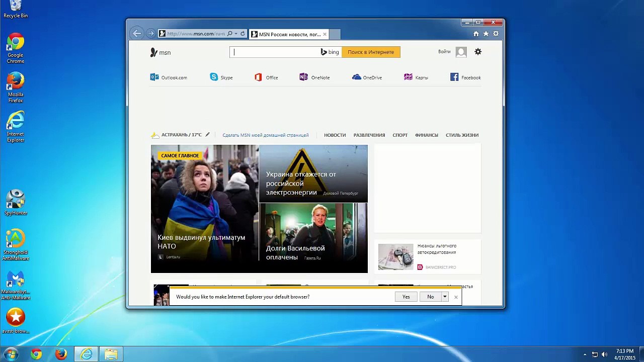Open Карты from the services row
This screenshot has width=644, height=362.
(x=416, y=77)
